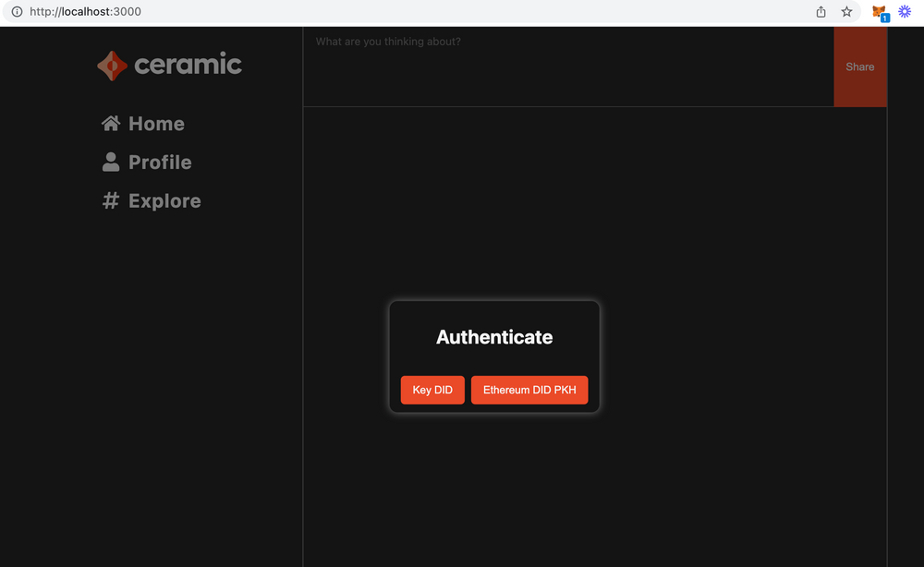Screen dimensions: 924x567
Task: Click the Authenticate dialog title
Action: pos(494,337)
